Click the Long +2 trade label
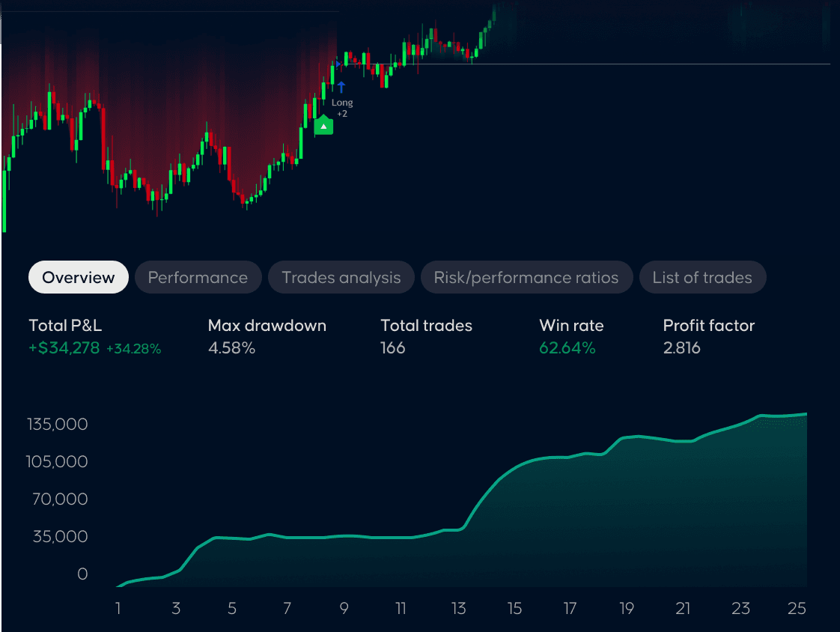Screen dimensions: 840x632 point(342,108)
